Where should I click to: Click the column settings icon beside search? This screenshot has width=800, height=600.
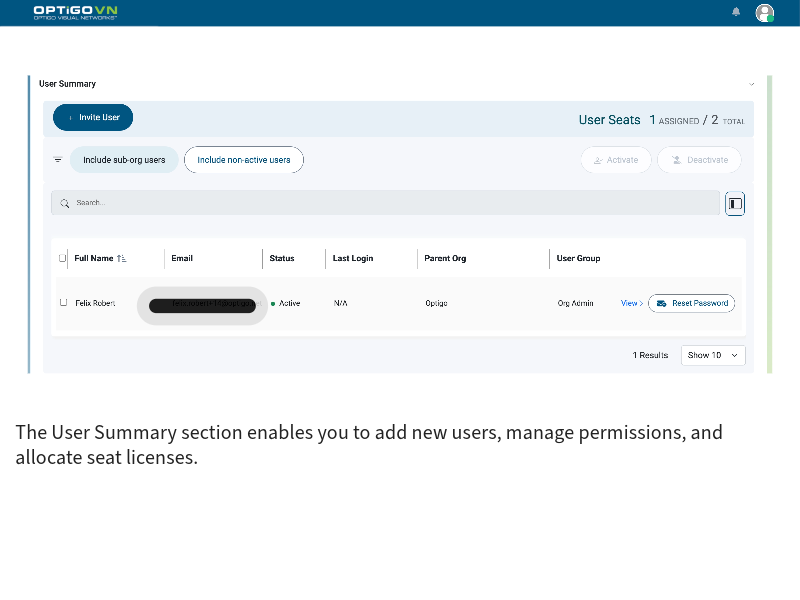click(x=735, y=203)
